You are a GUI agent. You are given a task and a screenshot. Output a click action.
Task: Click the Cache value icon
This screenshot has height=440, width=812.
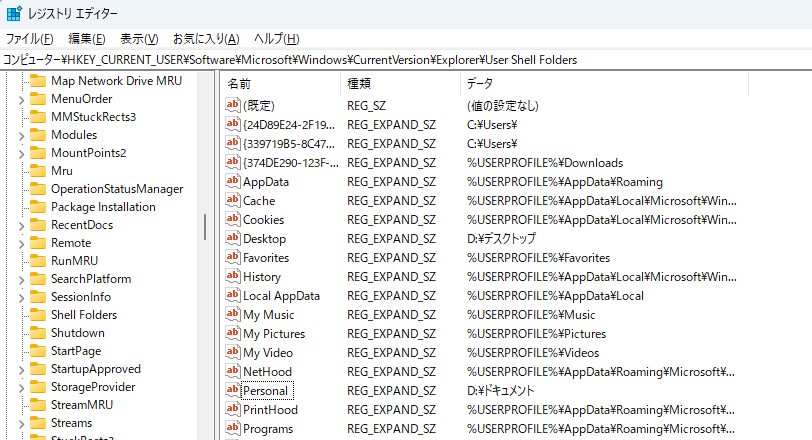(233, 200)
